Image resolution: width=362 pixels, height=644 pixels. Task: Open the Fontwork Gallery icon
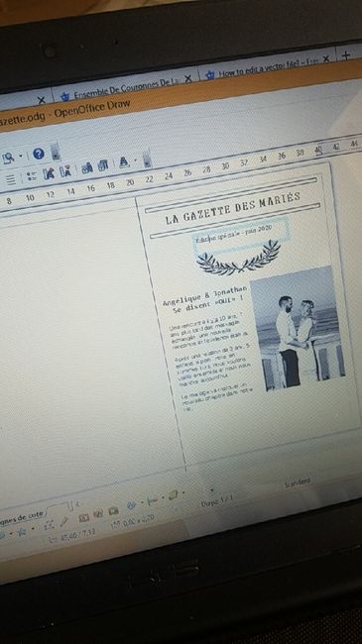pyautogui.click(x=83, y=518)
